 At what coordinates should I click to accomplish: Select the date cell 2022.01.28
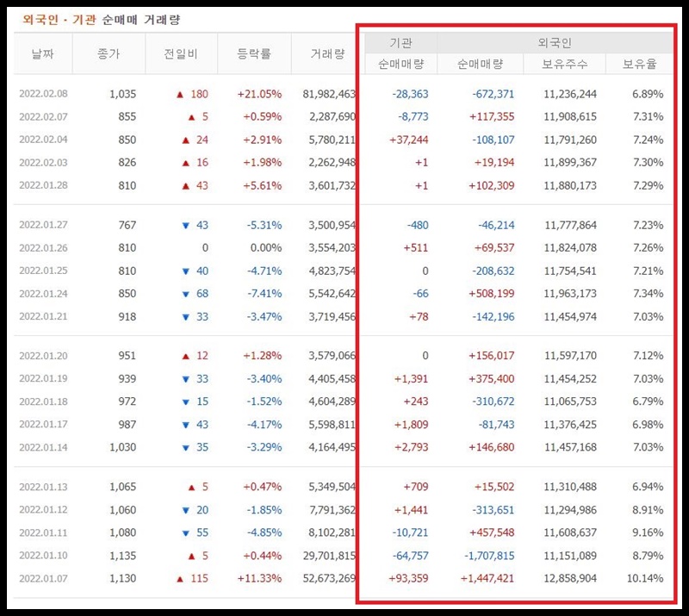click(x=44, y=185)
